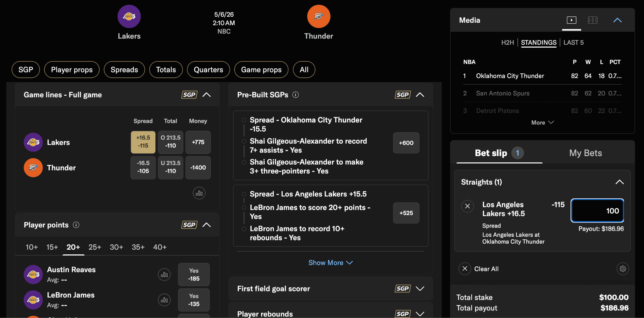Remove Lakers +16.5 bet from slip
The image size is (644, 318).
pos(468,206)
